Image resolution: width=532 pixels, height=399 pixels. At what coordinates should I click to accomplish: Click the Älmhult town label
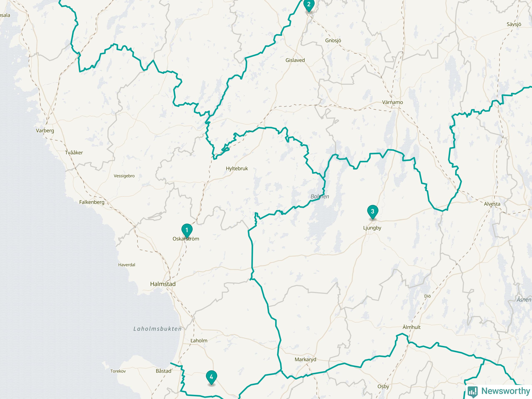pos(411,327)
